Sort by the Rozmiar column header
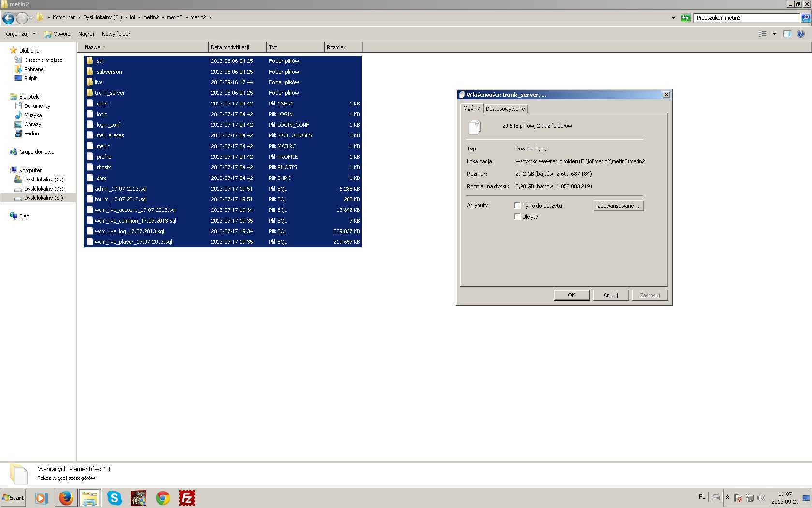Screen dimensions: 812x508 coord(344,47)
